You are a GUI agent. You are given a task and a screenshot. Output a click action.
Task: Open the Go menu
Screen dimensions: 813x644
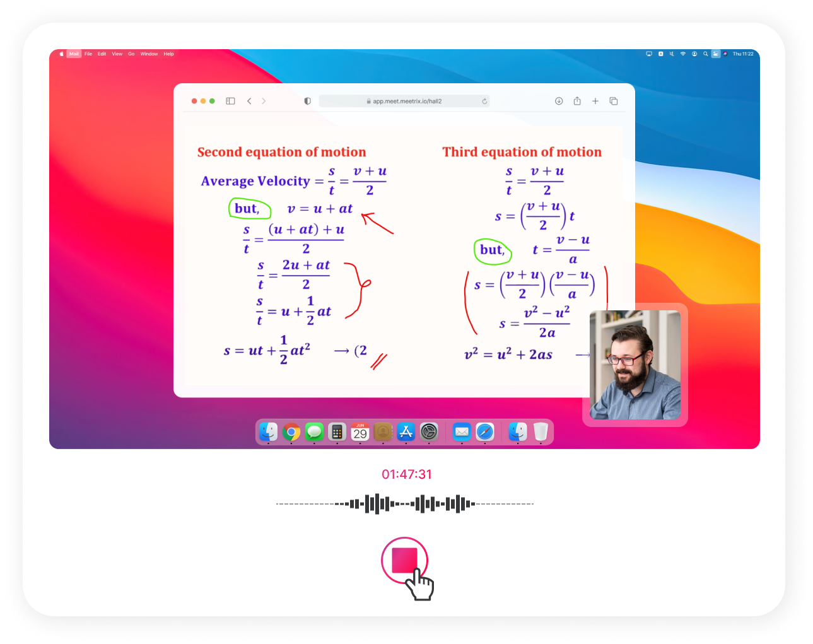click(131, 54)
